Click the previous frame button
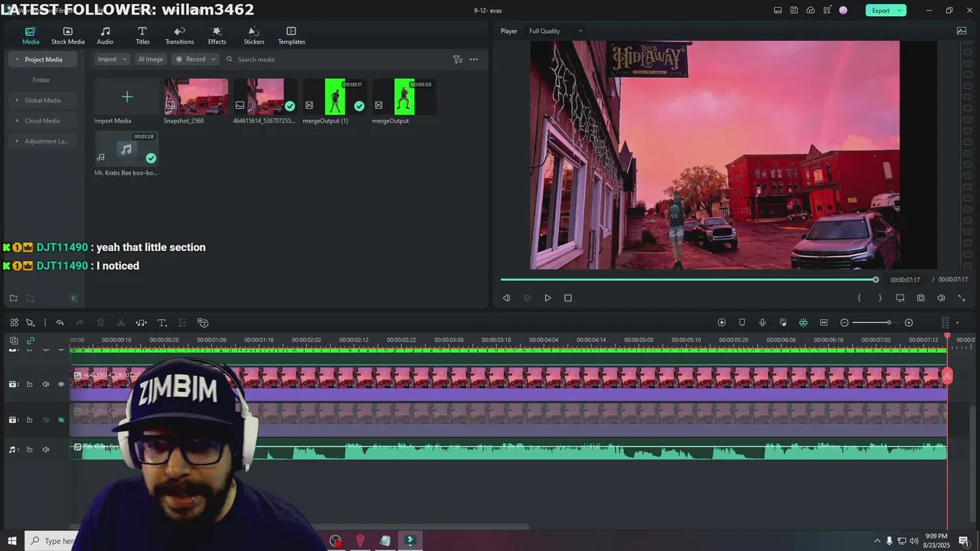The height and width of the screenshot is (551, 980). [x=506, y=298]
